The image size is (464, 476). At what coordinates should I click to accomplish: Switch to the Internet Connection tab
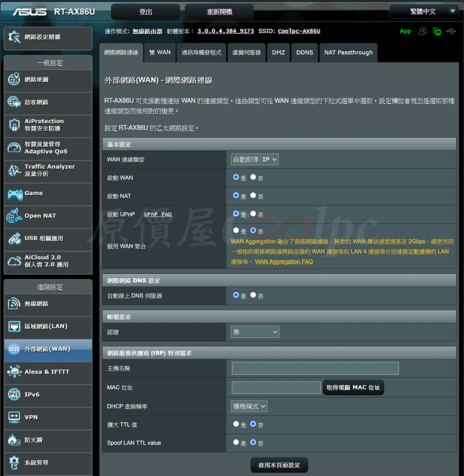pos(121,53)
